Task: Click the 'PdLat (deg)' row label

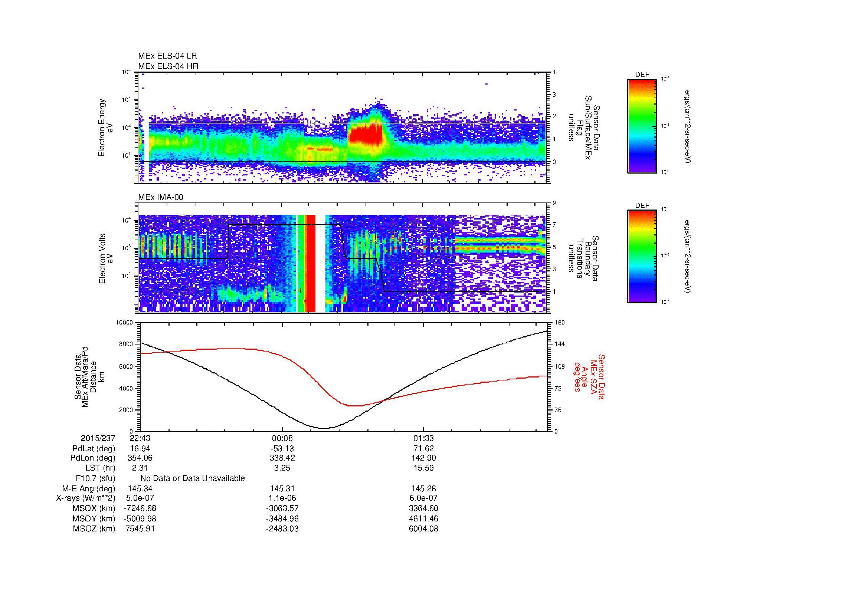Action: [94, 449]
